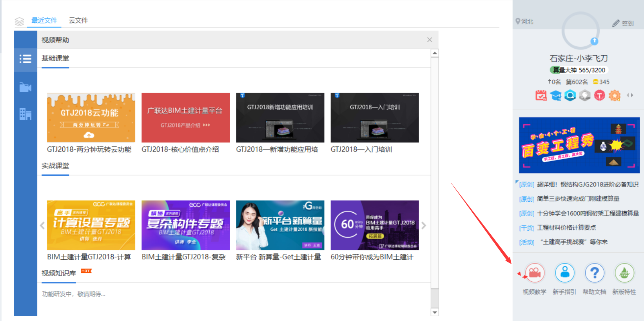The image size is (644, 321).
Task: Open the building icon section in the sidebar
Action: (x=25, y=114)
